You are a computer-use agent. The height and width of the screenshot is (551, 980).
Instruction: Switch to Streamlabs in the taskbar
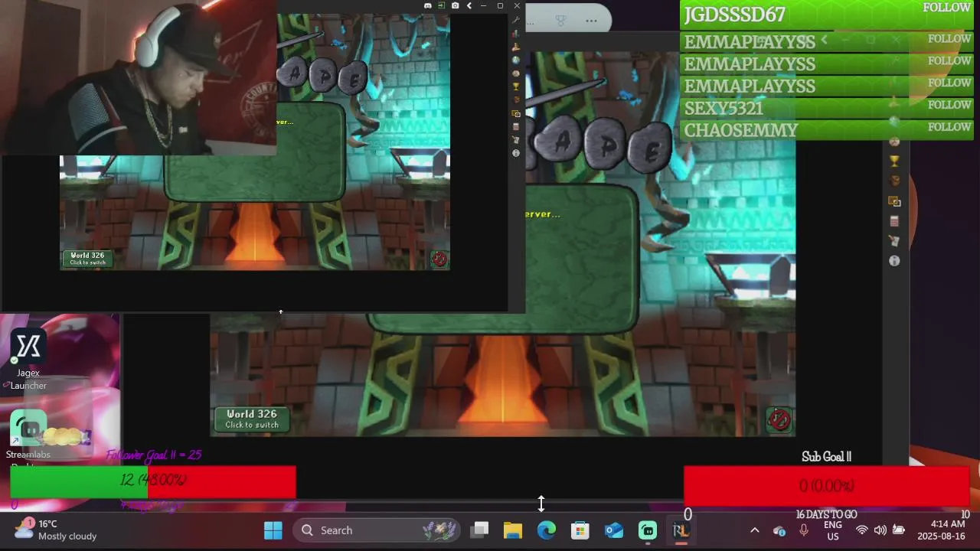(x=648, y=530)
